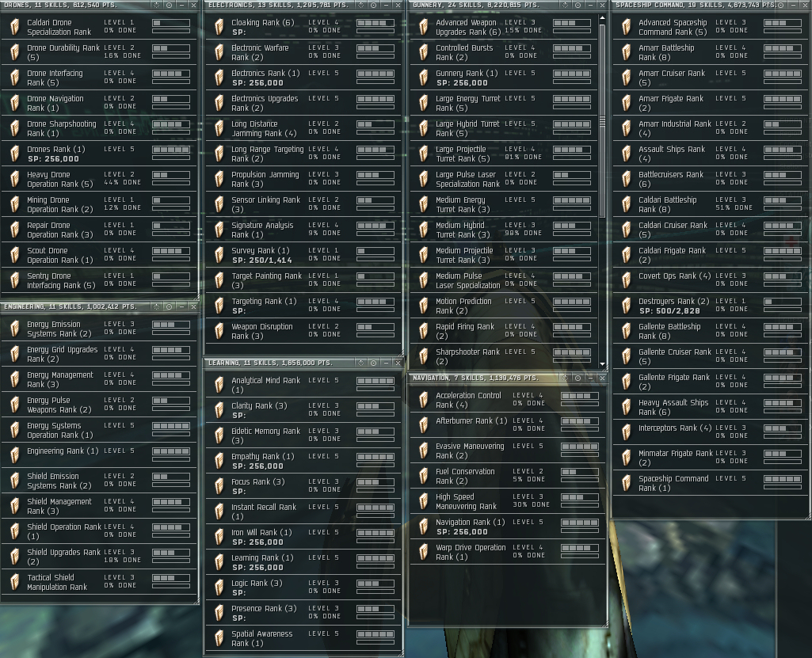812x658 pixels.
Task: Select the Sharpshooter skill name
Action: (467, 356)
